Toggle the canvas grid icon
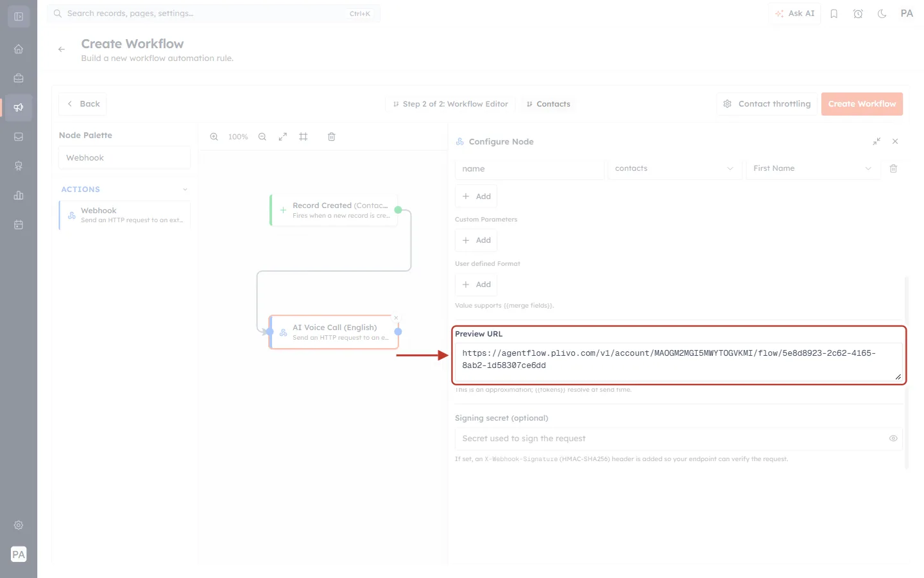This screenshot has height=578, width=924. coord(304,137)
